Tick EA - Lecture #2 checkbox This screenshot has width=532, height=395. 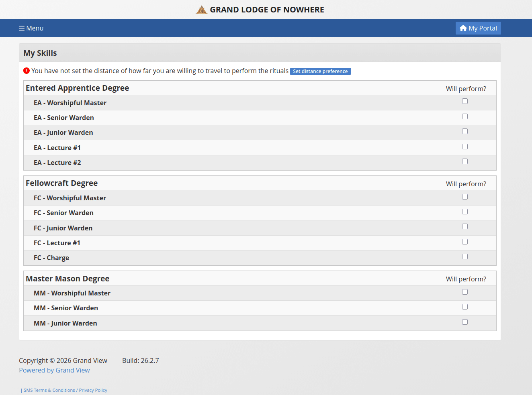tap(465, 161)
